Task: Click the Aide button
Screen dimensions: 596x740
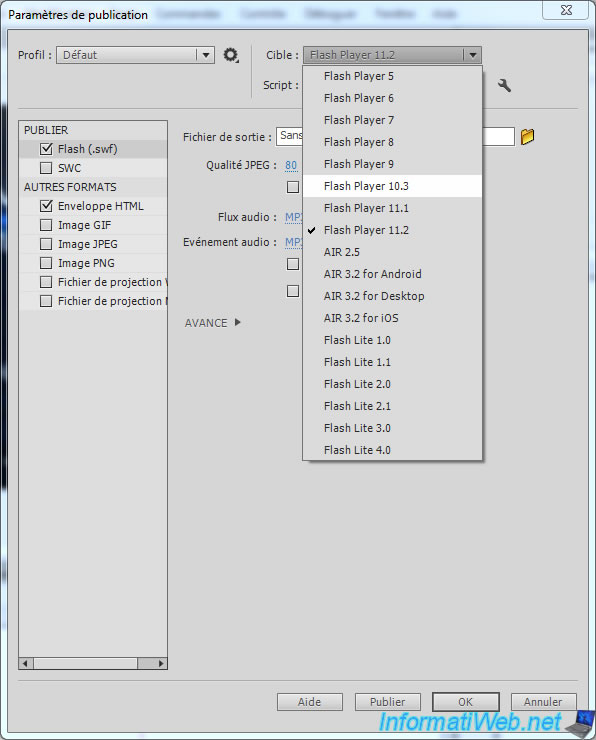Action: pos(310,702)
